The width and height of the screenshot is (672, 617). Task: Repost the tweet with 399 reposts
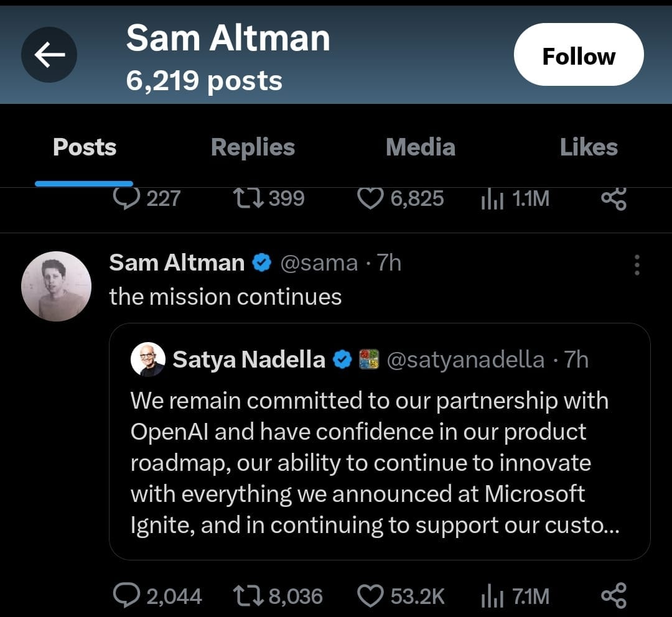(248, 198)
